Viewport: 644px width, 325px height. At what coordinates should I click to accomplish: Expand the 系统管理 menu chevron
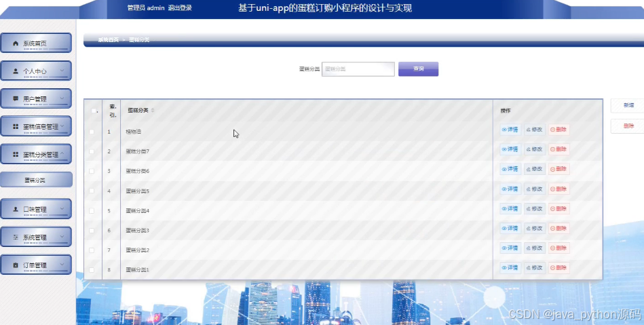coord(62,237)
